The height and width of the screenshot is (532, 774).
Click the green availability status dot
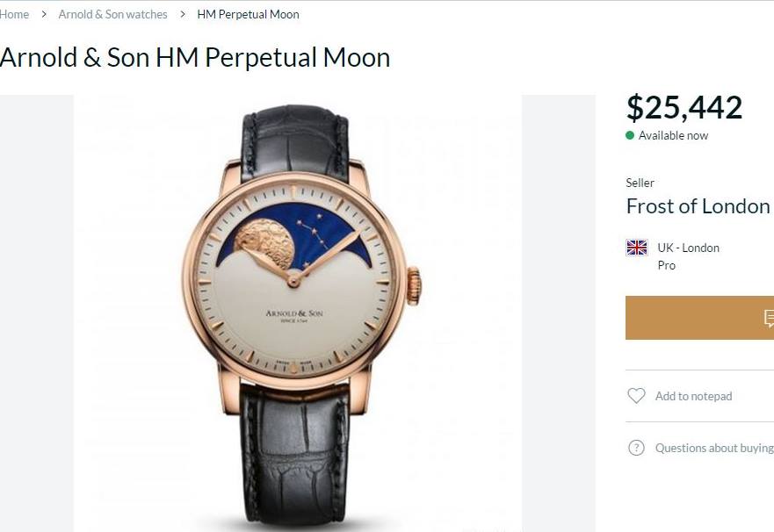coord(630,135)
